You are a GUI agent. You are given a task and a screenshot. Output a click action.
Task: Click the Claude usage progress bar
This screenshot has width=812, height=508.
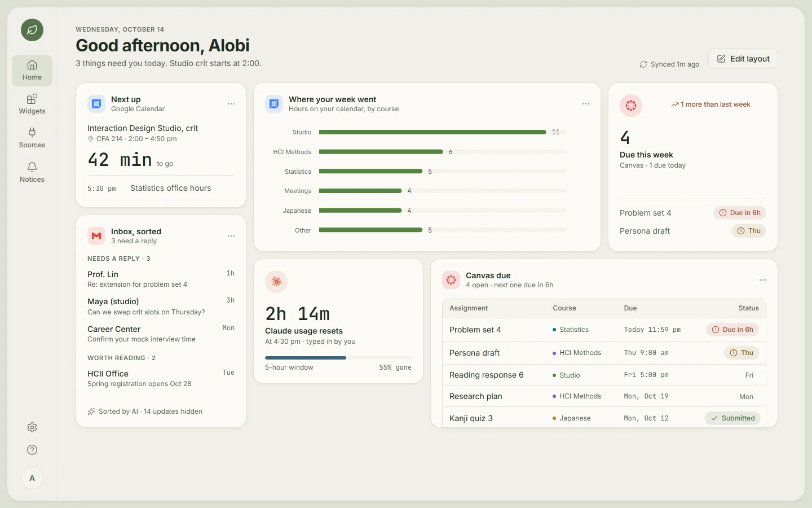coord(338,358)
